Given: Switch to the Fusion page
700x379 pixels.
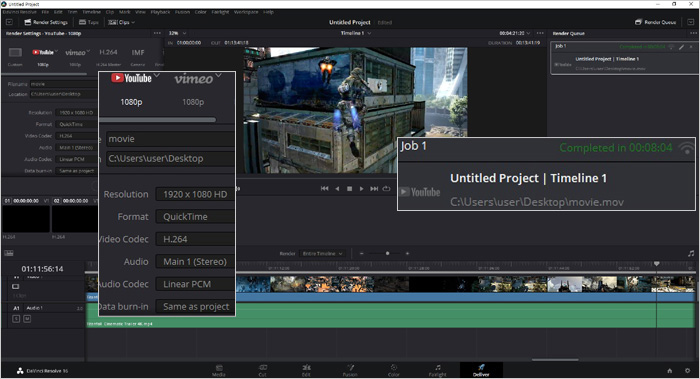Looking at the screenshot, I should 350,371.
